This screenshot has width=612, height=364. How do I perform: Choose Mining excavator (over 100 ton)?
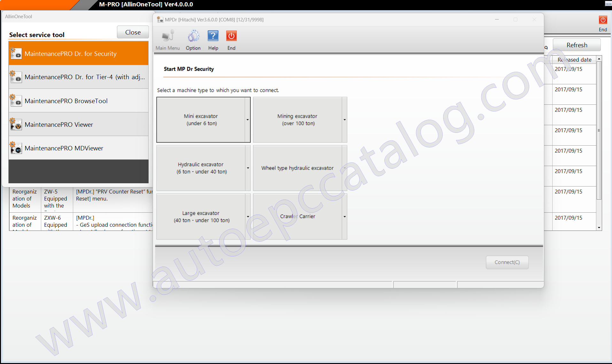(298, 120)
